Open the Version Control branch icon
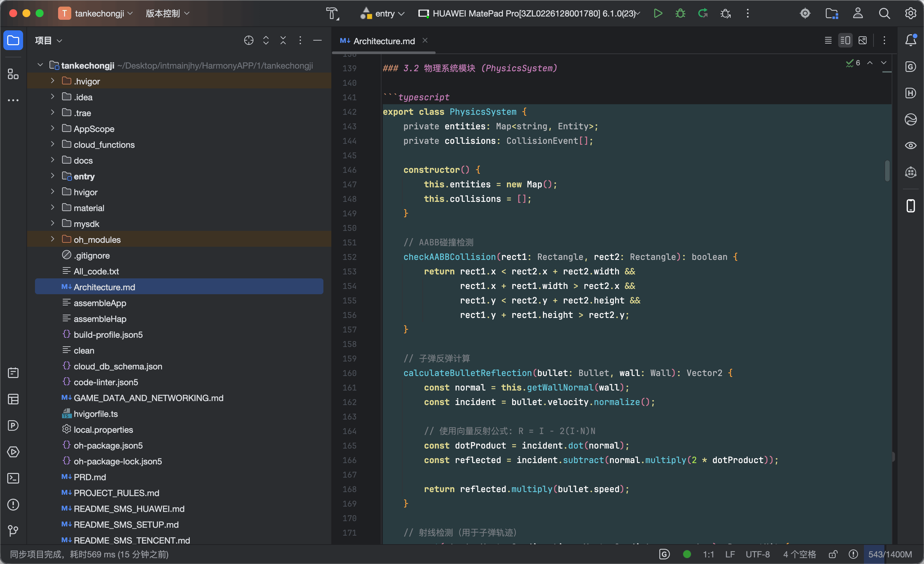924x564 pixels. pyautogui.click(x=13, y=531)
